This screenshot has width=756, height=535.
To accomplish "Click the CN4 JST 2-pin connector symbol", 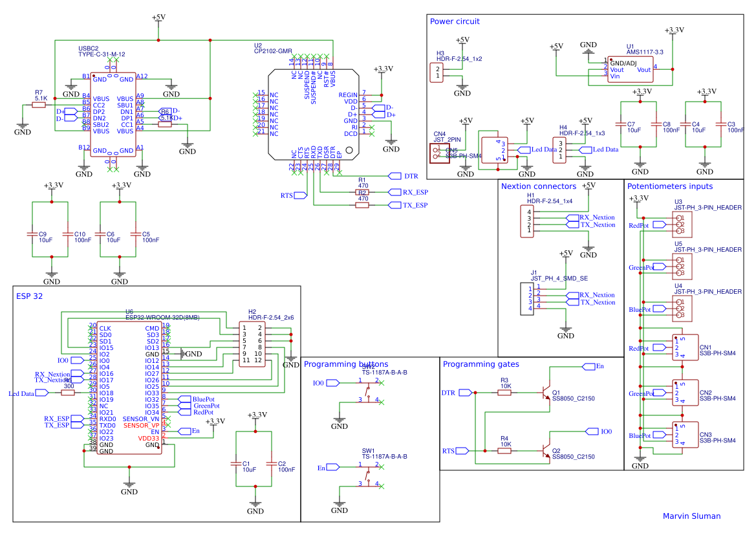I will point(440,153).
